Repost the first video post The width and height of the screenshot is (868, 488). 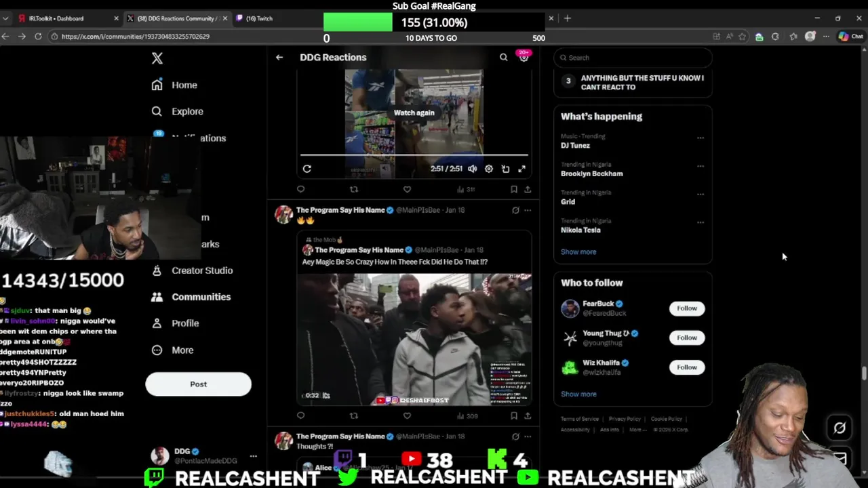(354, 190)
